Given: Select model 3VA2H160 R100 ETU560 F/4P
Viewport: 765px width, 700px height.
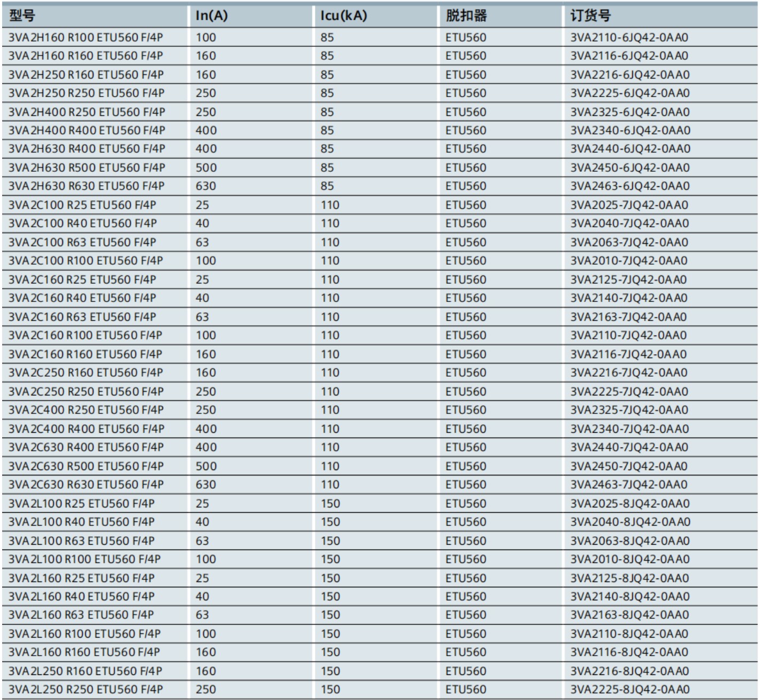Looking at the screenshot, I should (x=86, y=37).
